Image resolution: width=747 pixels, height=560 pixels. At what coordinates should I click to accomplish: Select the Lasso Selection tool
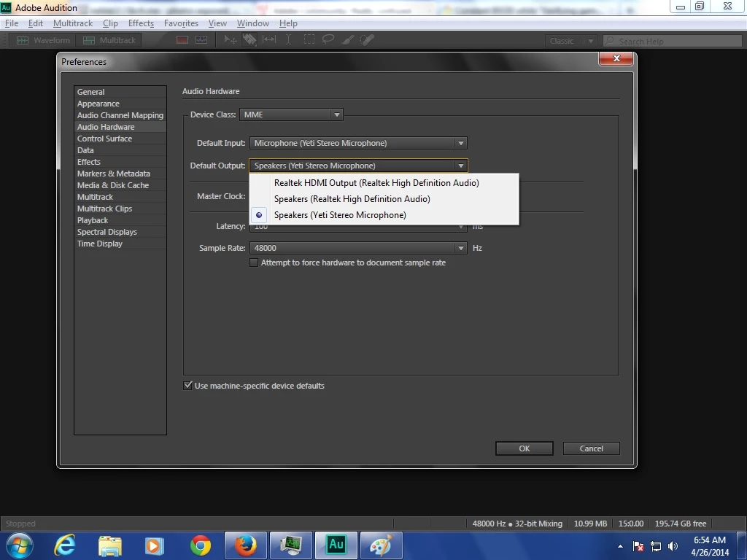328,40
